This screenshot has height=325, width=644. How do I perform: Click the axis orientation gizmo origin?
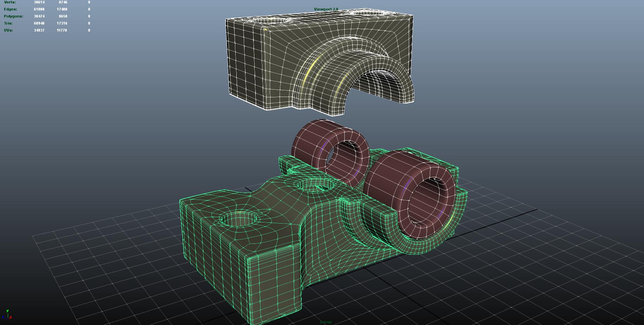8,318
